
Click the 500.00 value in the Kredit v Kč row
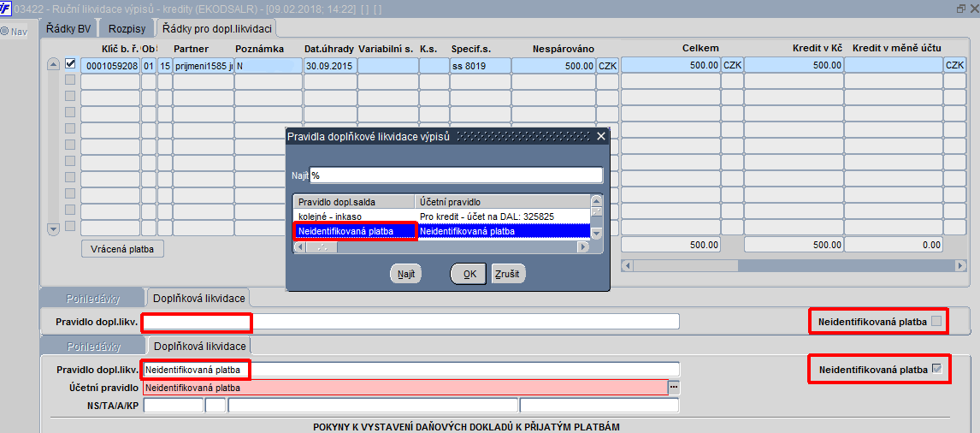[x=793, y=65]
